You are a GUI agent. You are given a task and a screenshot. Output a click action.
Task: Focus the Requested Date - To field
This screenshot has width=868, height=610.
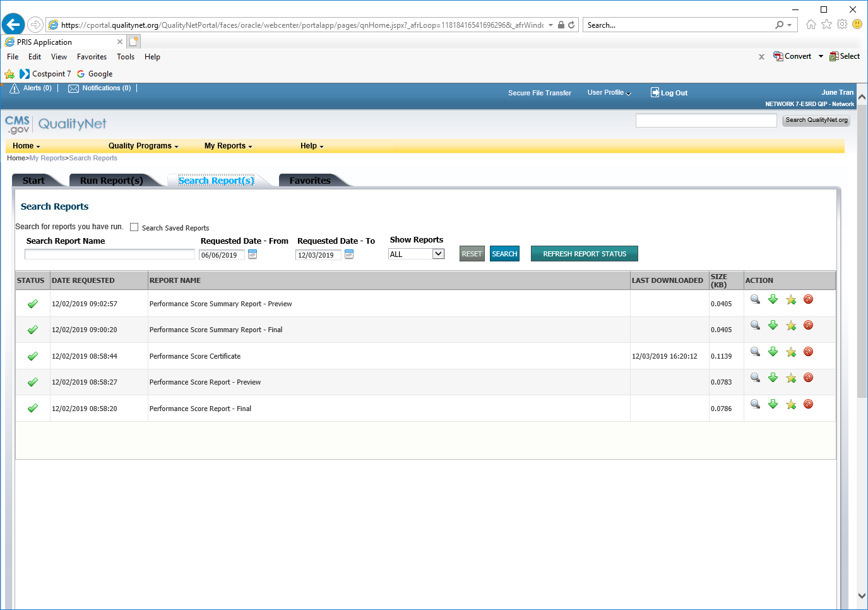tap(318, 255)
